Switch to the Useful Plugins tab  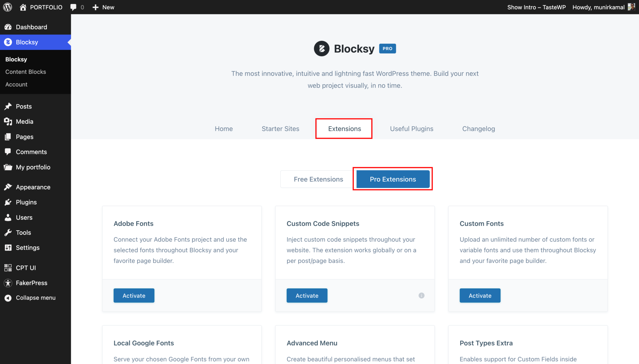(x=411, y=128)
